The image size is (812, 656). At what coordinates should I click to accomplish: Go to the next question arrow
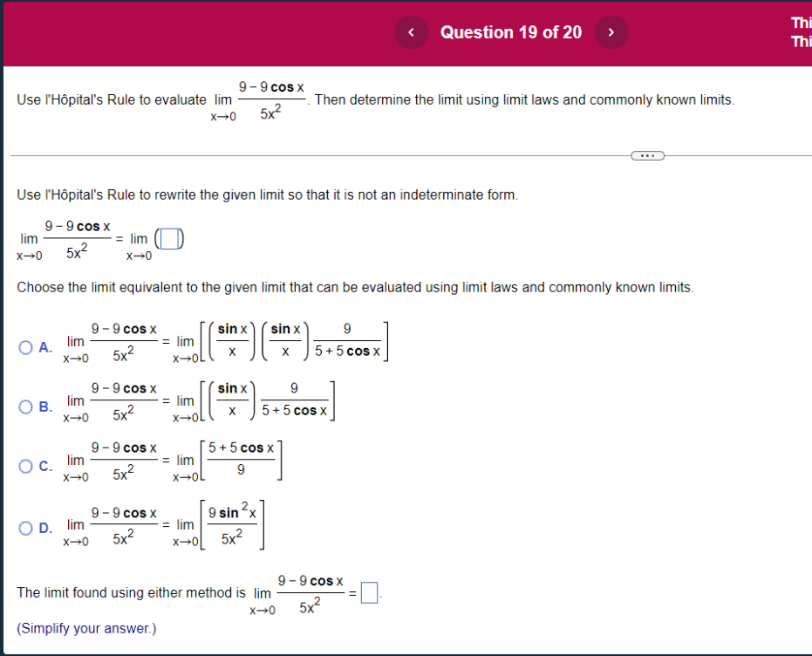pyautogui.click(x=611, y=32)
